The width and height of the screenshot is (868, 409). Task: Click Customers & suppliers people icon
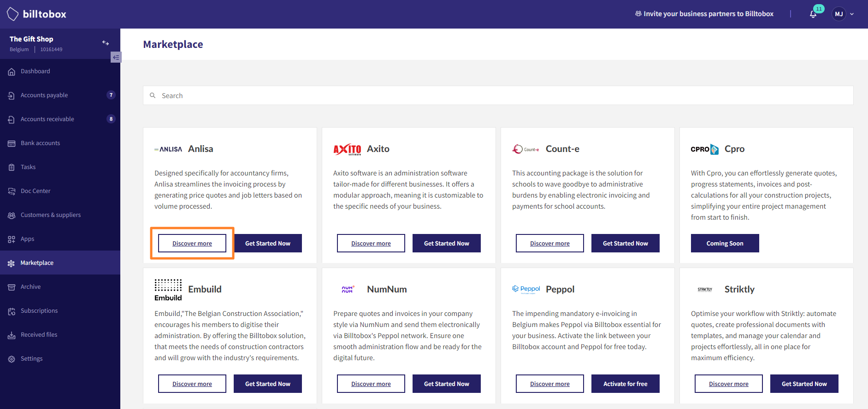pos(12,215)
